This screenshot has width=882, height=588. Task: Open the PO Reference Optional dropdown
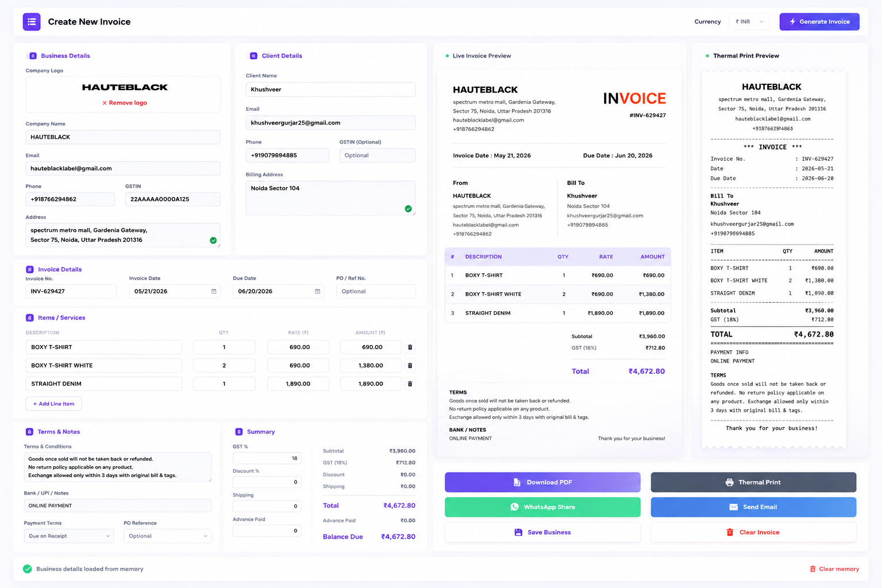(168, 536)
